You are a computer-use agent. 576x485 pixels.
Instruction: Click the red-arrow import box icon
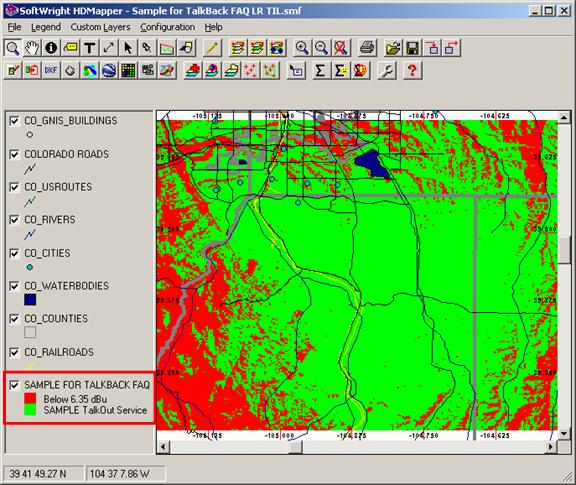pos(32,70)
